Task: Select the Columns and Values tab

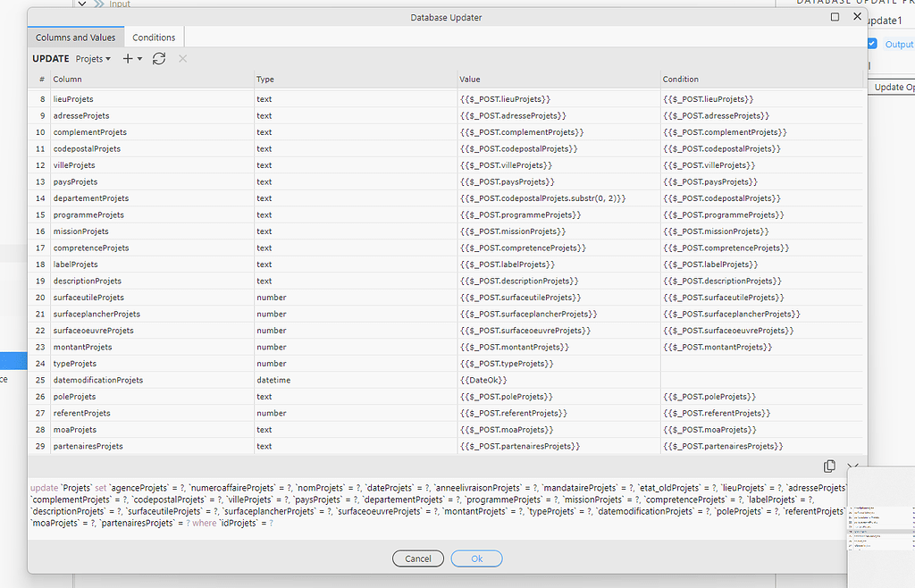Action: (75, 38)
